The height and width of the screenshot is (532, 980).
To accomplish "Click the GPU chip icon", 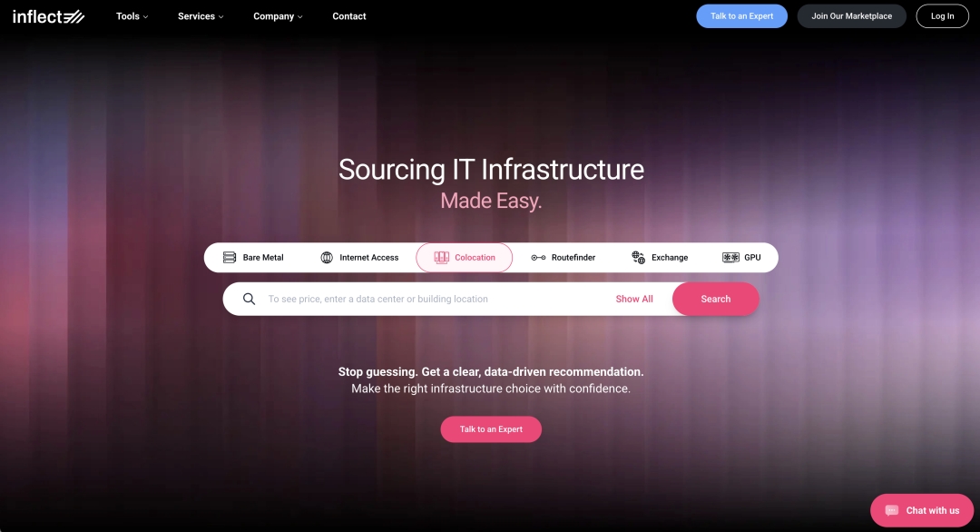I will click(730, 258).
